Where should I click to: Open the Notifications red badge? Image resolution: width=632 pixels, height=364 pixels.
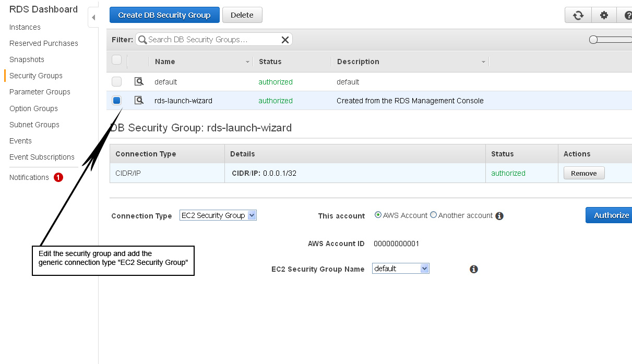click(58, 177)
